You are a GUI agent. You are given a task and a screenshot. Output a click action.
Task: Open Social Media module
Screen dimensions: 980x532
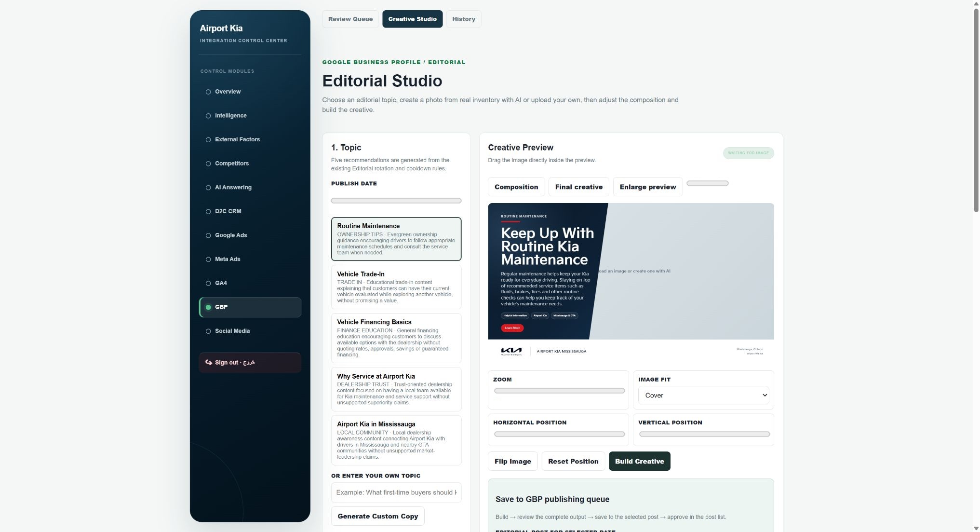(250, 331)
